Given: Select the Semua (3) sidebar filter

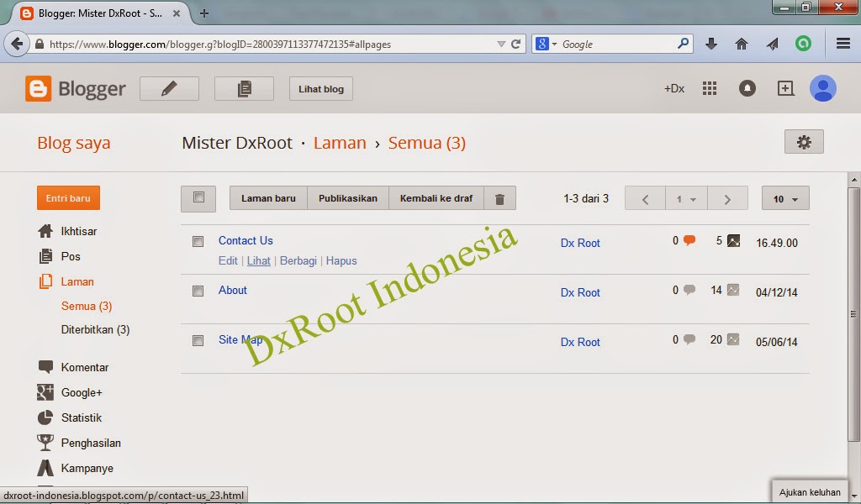Looking at the screenshot, I should coord(87,306).
